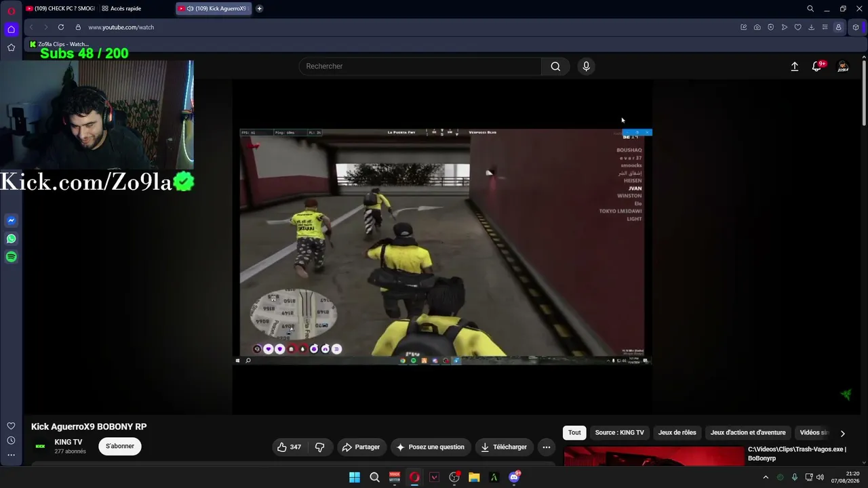
Task: Open the Trash-Vagos.exe recommended video thumbnail
Action: coord(654,455)
